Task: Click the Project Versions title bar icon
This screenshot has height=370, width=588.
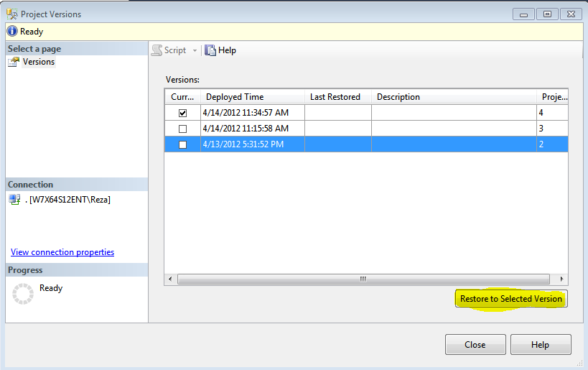Action: tap(11, 14)
